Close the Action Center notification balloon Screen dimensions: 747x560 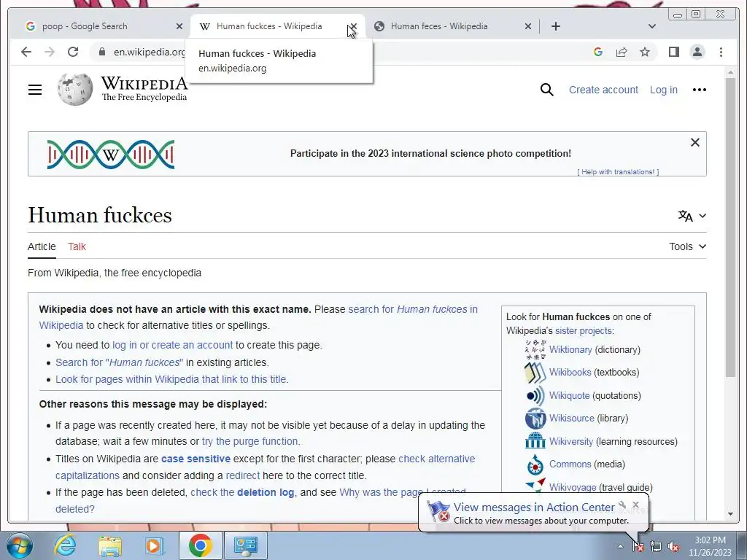pos(635,505)
